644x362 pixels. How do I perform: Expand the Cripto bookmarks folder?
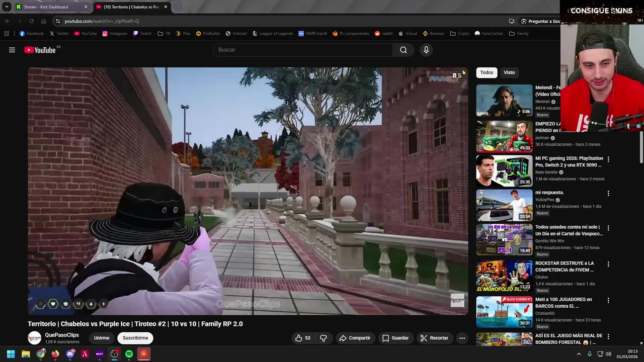pos(459,34)
